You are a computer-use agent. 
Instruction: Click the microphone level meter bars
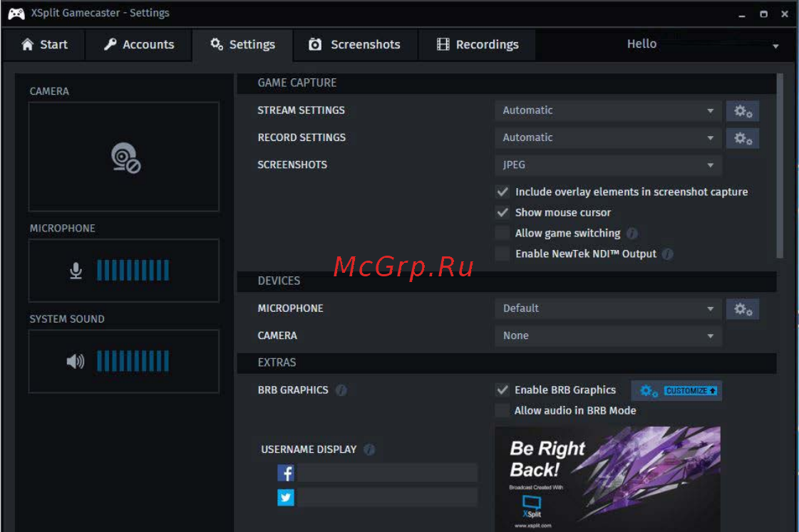[133, 271]
